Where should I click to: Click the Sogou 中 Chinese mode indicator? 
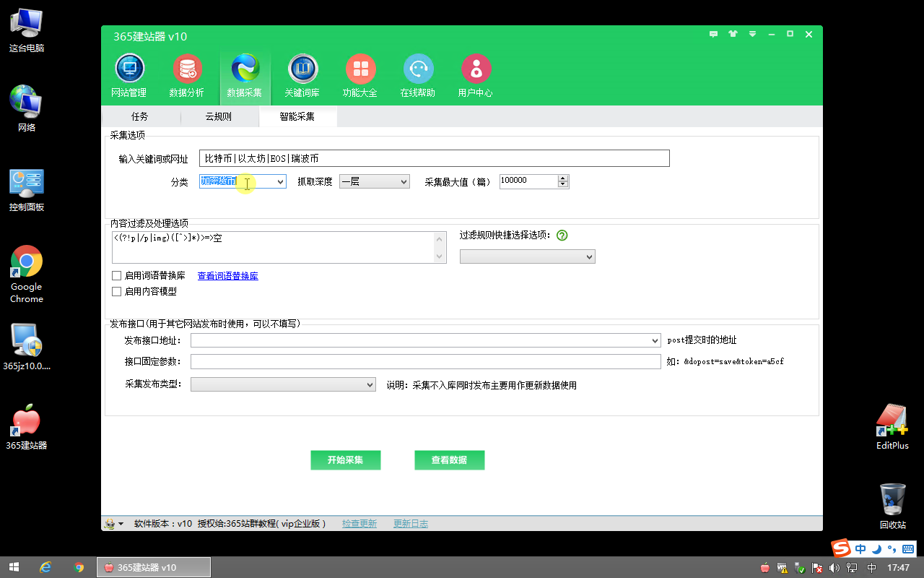(860, 548)
